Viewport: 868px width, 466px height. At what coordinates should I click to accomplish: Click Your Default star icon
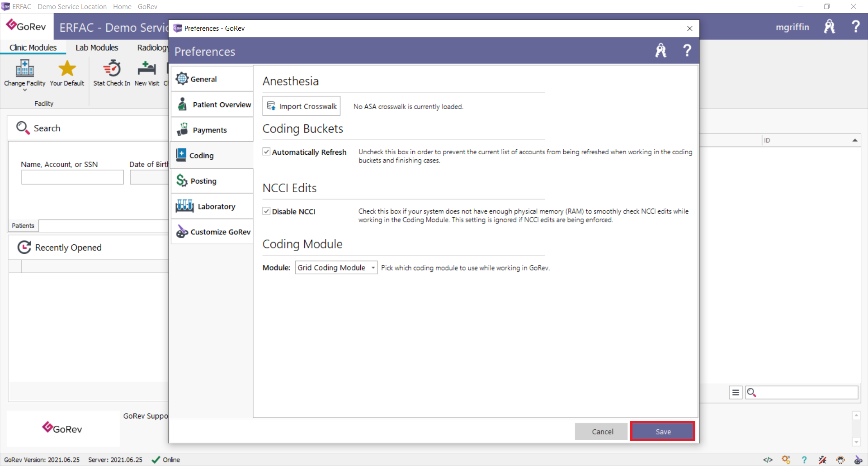[67, 68]
